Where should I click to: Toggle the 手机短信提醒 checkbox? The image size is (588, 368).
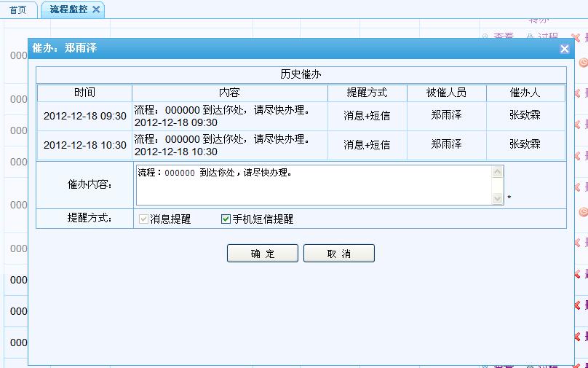(226, 219)
